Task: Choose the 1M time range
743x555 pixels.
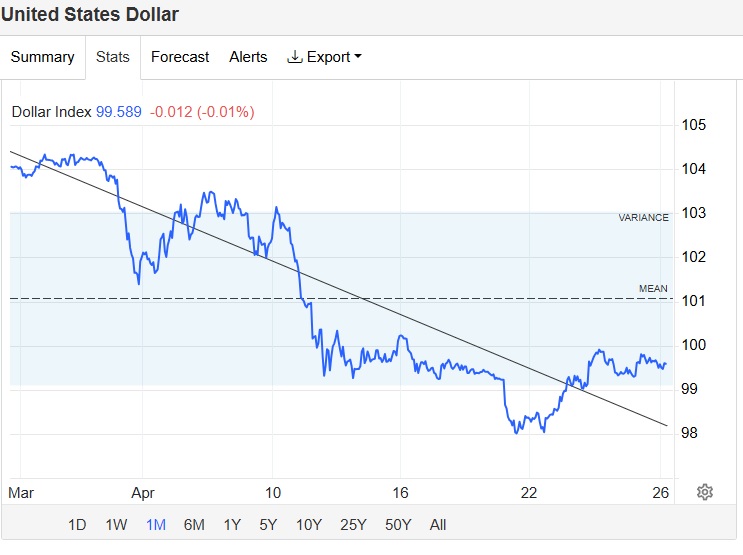Action: (156, 524)
